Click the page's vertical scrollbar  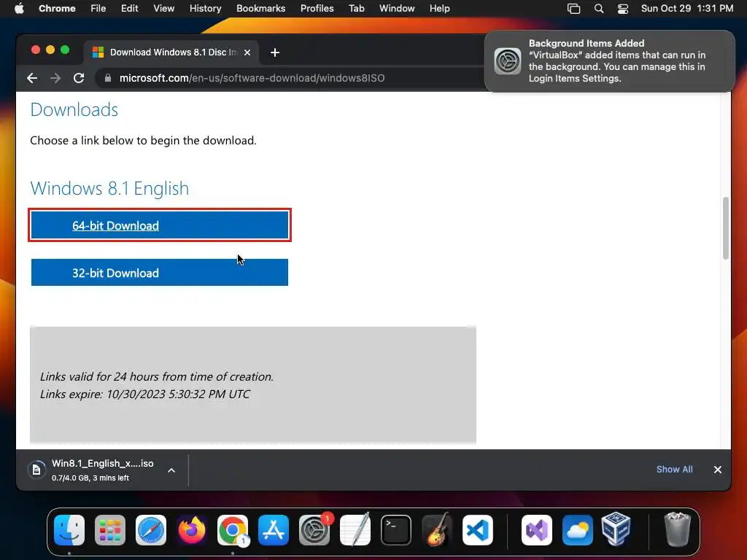[726, 228]
